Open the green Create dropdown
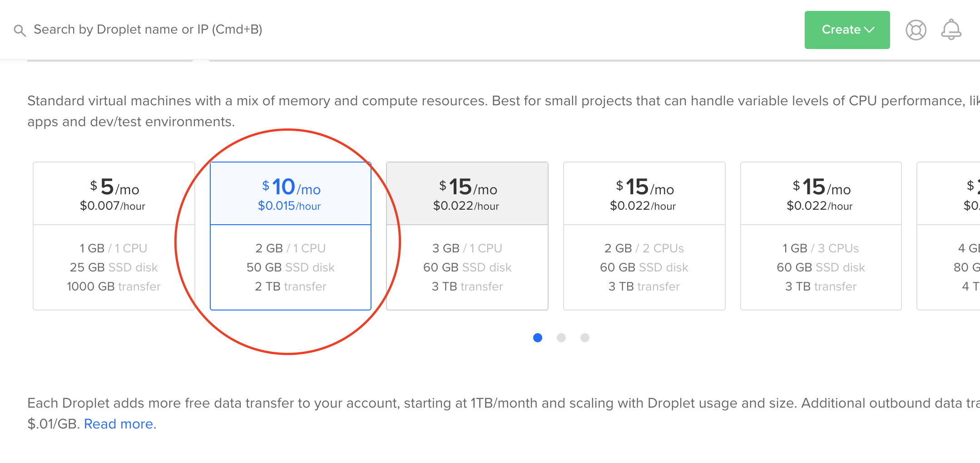The image size is (980, 463). pos(847,30)
